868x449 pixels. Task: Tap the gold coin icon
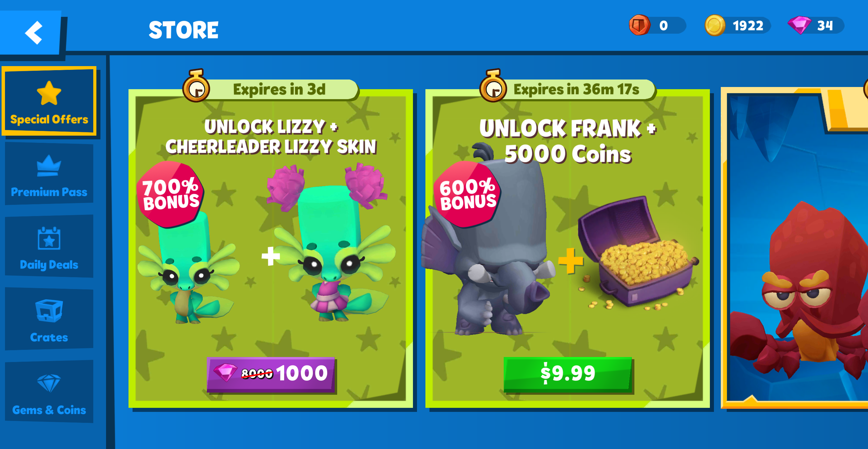(x=715, y=25)
